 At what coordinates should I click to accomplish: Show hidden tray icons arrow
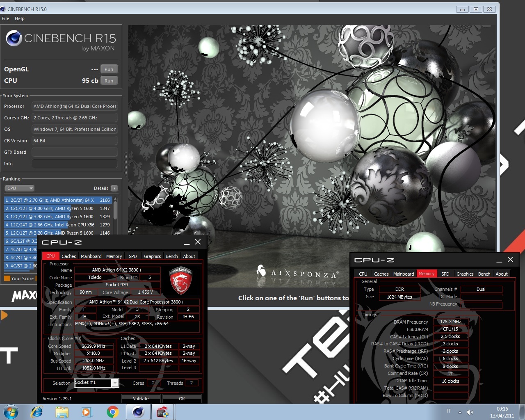coord(460,412)
